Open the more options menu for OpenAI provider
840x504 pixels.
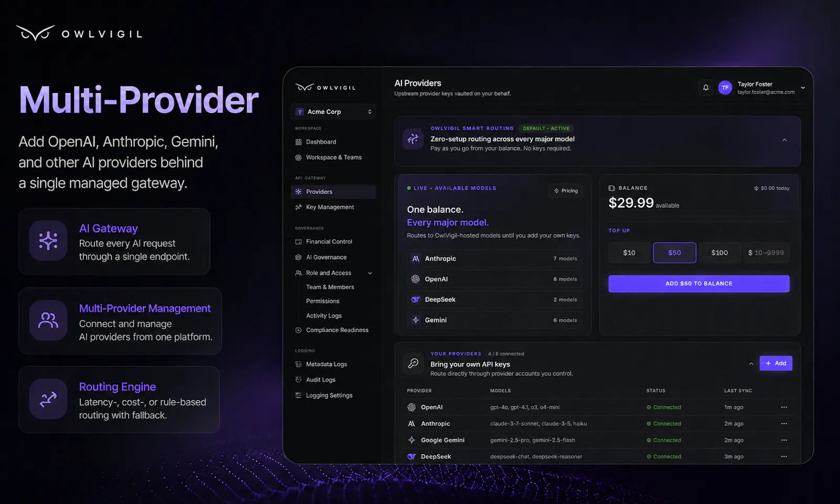click(x=784, y=407)
